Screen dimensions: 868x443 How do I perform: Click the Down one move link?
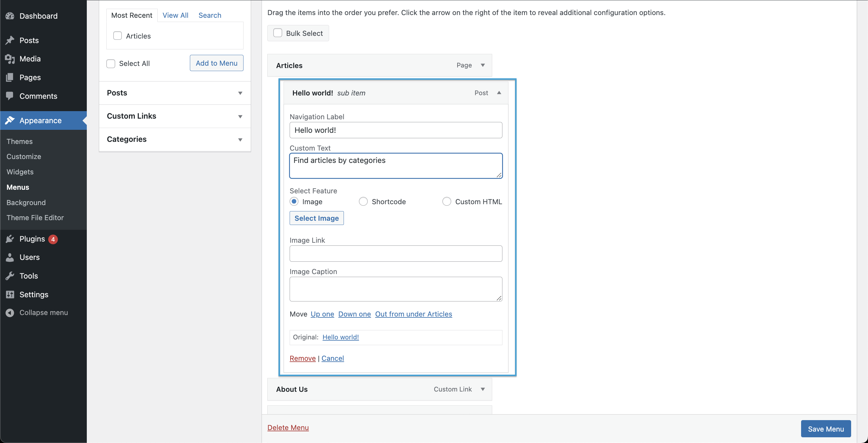click(354, 314)
